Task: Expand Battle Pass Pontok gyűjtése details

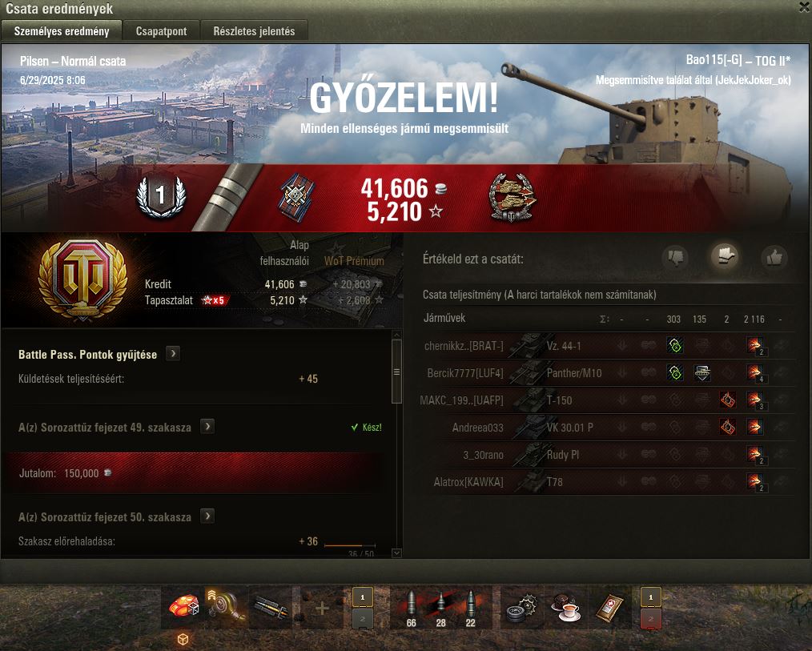Action: click(x=173, y=354)
